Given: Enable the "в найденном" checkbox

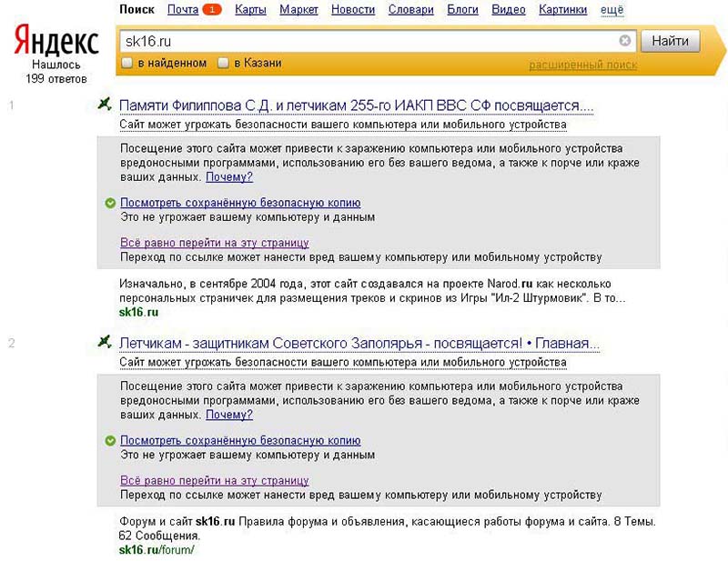Looking at the screenshot, I should pyautogui.click(x=127, y=64).
